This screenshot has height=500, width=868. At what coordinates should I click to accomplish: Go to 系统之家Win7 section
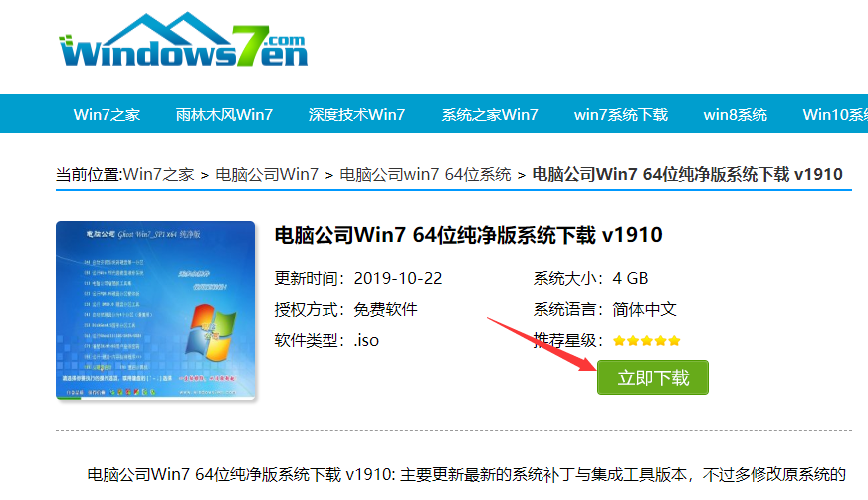[x=490, y=115]
